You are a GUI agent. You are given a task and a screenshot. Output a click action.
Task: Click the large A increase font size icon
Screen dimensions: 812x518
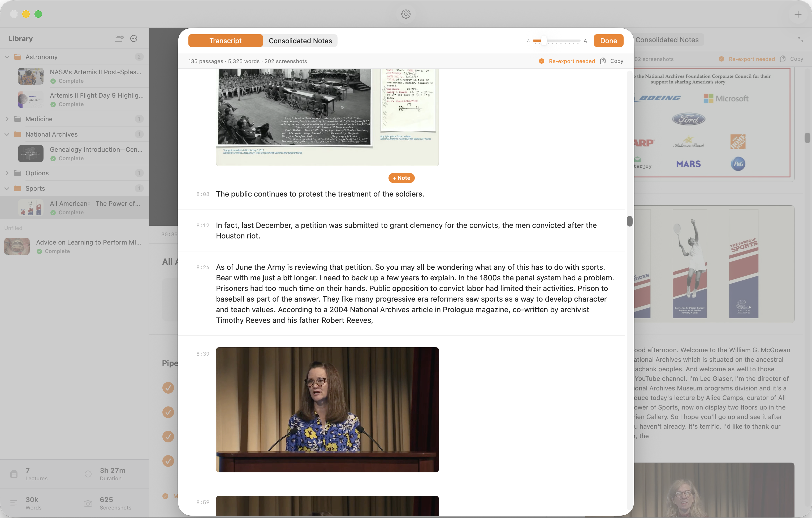click(x=585, y=41)
